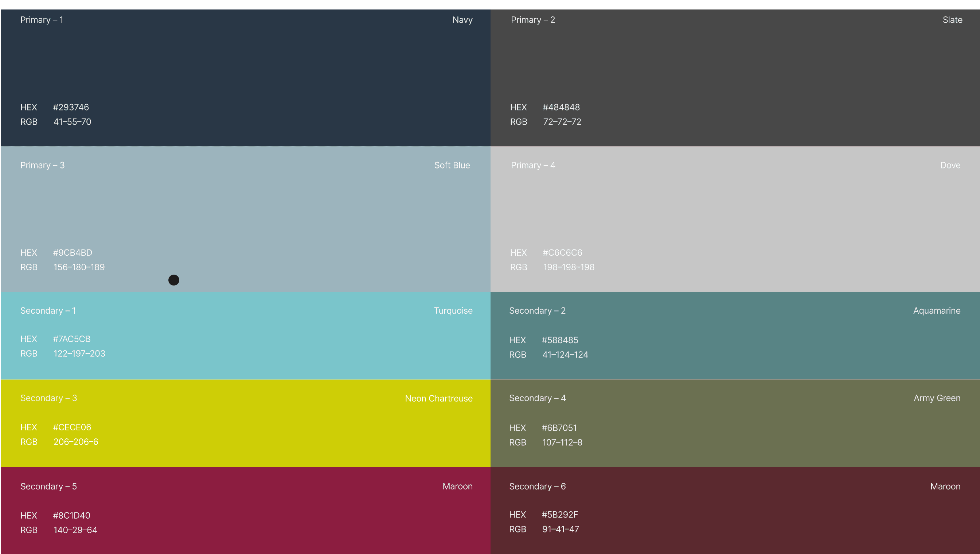Click the HEX label in Turquoise swatch
Viewport: 980px width, 554px height.
point(28,339)
